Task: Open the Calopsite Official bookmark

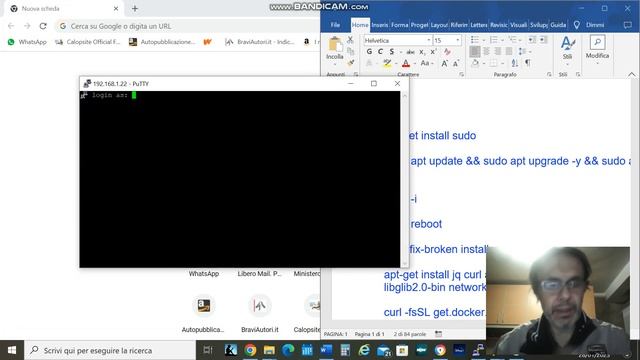Action: coord(87,42)
